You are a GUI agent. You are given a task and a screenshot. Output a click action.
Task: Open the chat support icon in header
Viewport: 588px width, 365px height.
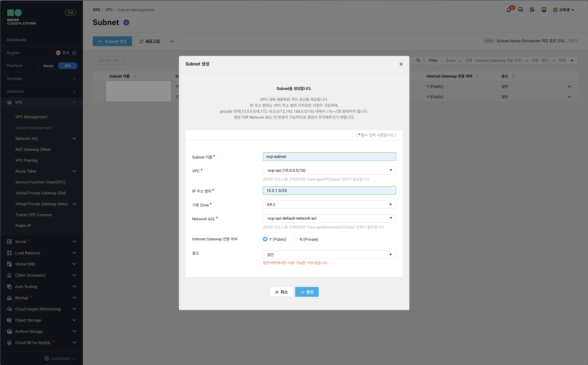pyautogui.click(x=520, y=10)
